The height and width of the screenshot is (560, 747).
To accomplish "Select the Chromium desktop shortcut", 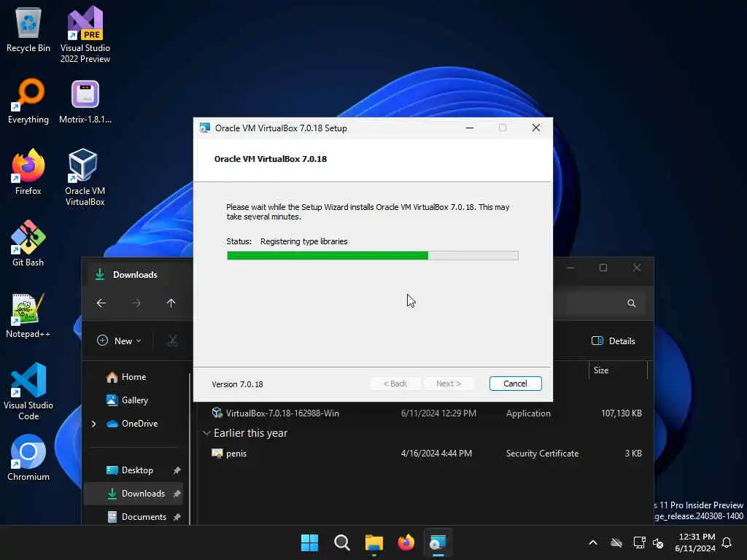I will click(x=28, y=458).
